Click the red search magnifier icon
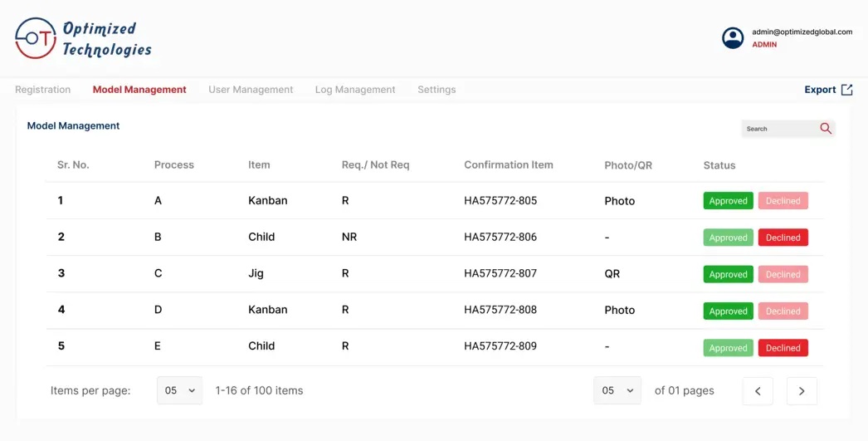 826,129
